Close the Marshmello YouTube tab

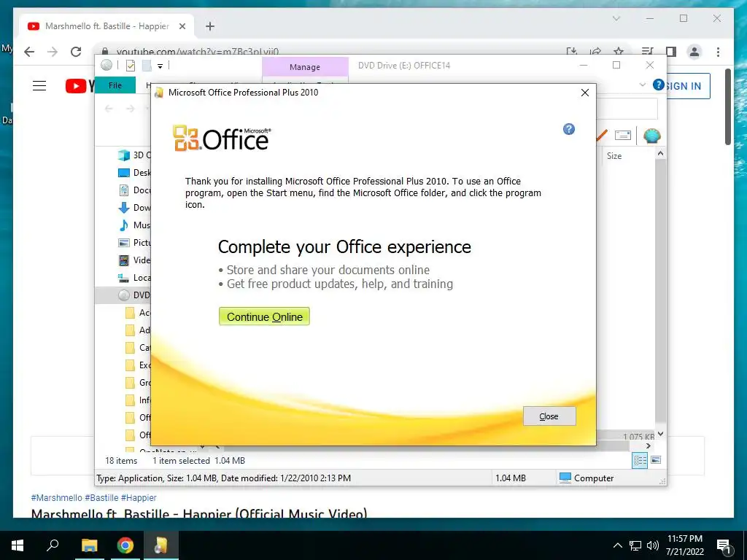(182, 27)
